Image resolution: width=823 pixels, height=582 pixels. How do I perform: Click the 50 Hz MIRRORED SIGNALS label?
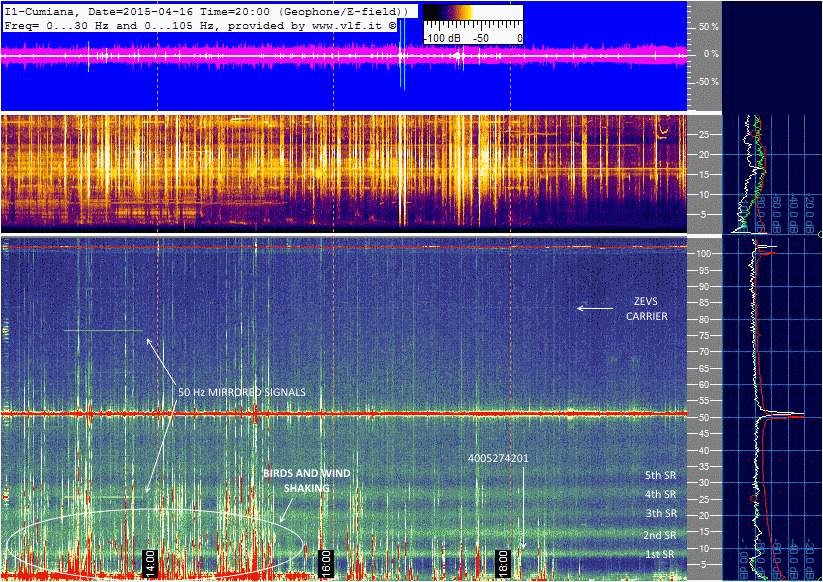pos(242,391)
